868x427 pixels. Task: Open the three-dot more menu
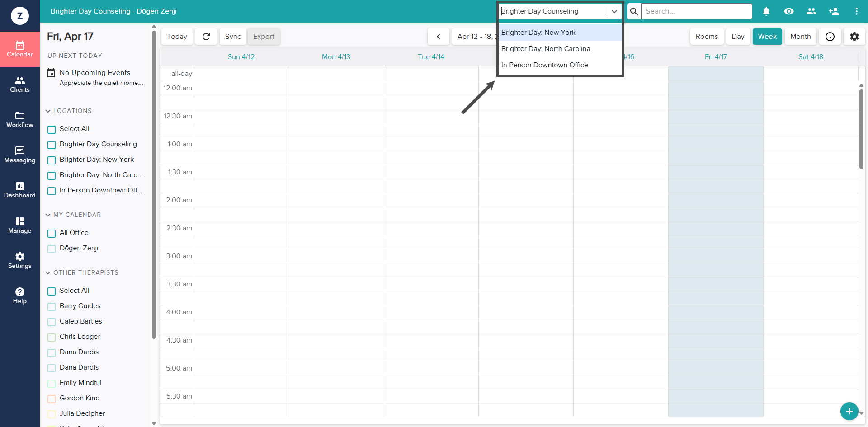(857, 11)
